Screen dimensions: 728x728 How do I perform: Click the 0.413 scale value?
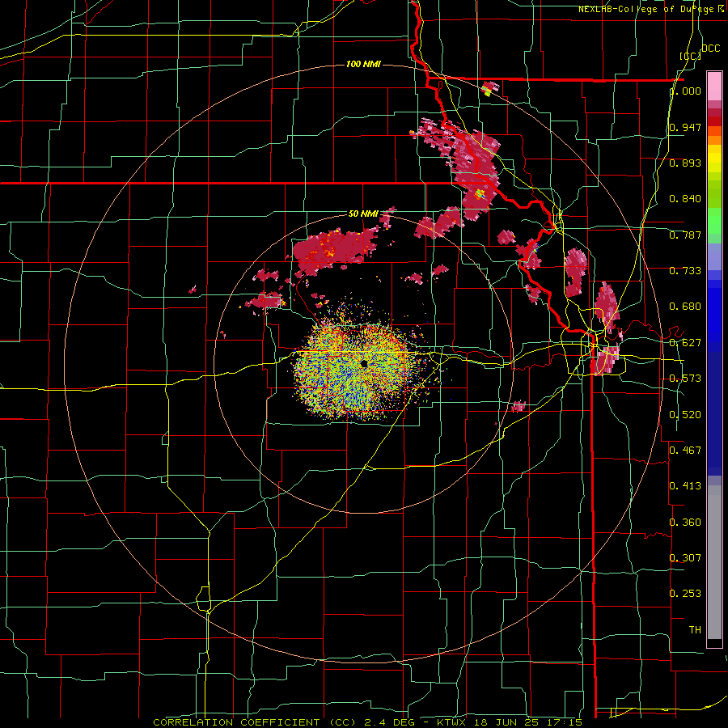tap(685, 486)
